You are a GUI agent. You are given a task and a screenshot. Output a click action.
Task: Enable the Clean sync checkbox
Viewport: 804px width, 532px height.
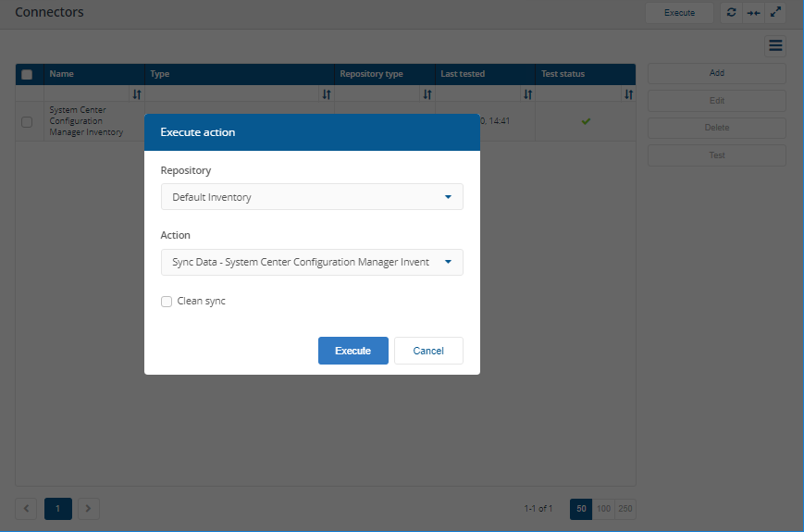point(167,302)
